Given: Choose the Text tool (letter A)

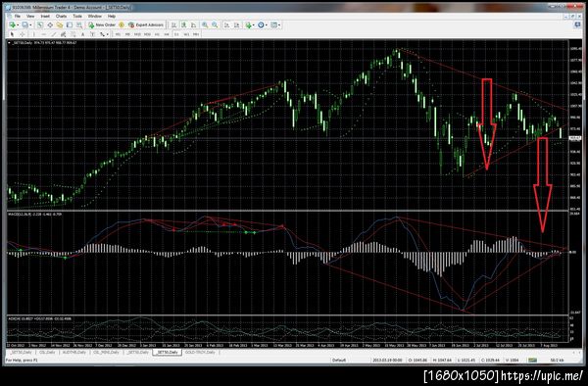Looking at the screenshot, I should (83, 34).
